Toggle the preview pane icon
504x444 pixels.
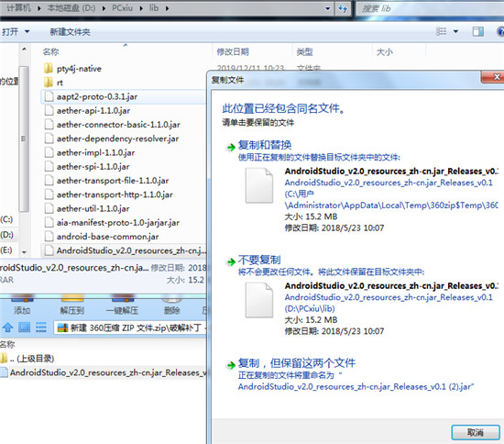pos(478,31)
